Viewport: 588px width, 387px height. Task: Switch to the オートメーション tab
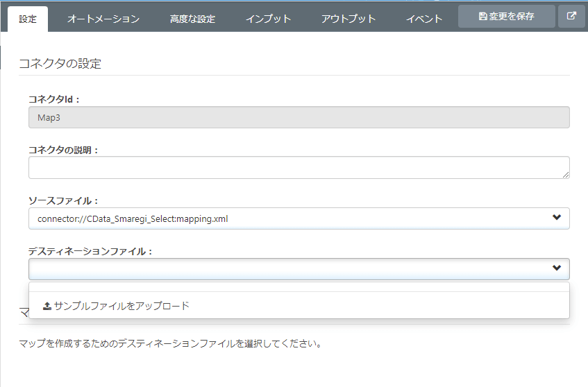click(x=103, y=19)
